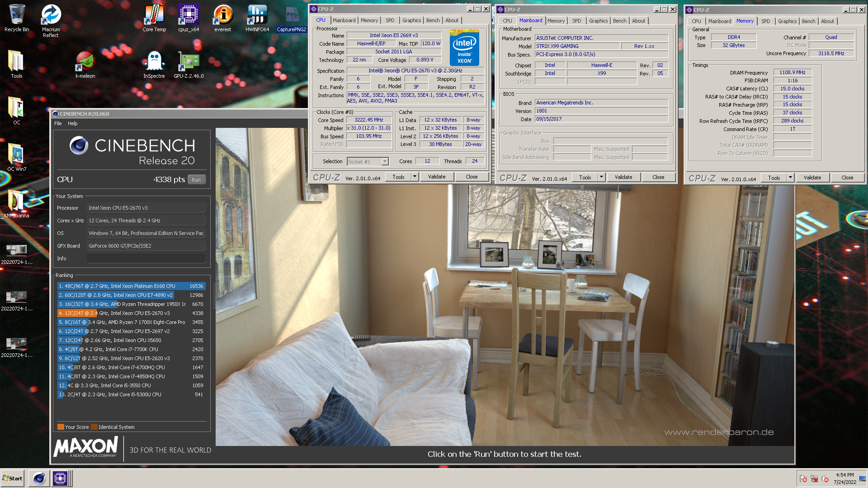
Task: Select ranking row Intel Xeon Platinum 8168
Action: tap(131, 286)
